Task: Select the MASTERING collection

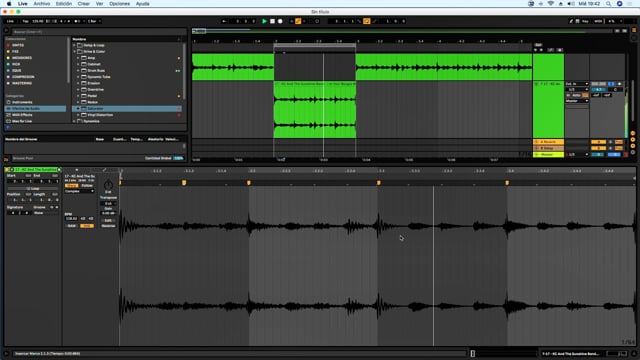Action: [22, 83]
